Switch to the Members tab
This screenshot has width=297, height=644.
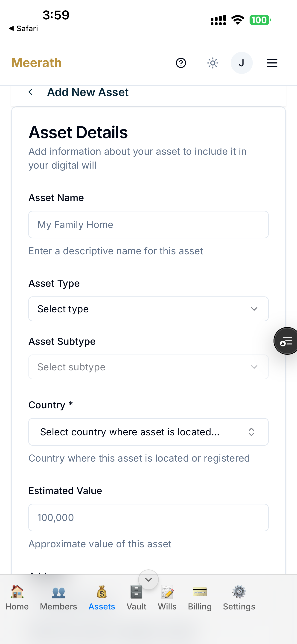[x=58, y=598]
